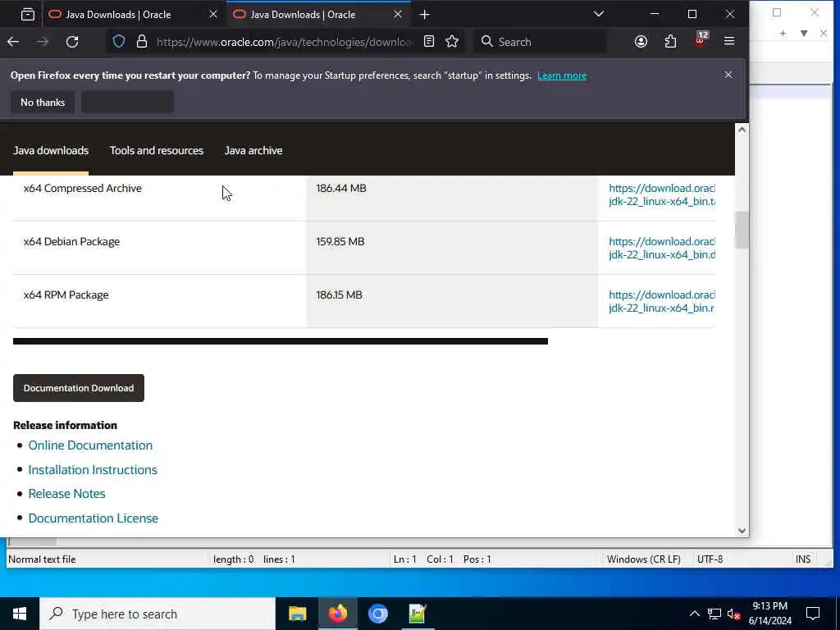Open Installation Instructions link
This screenshot has width=840, height=630.
(93, 470)
